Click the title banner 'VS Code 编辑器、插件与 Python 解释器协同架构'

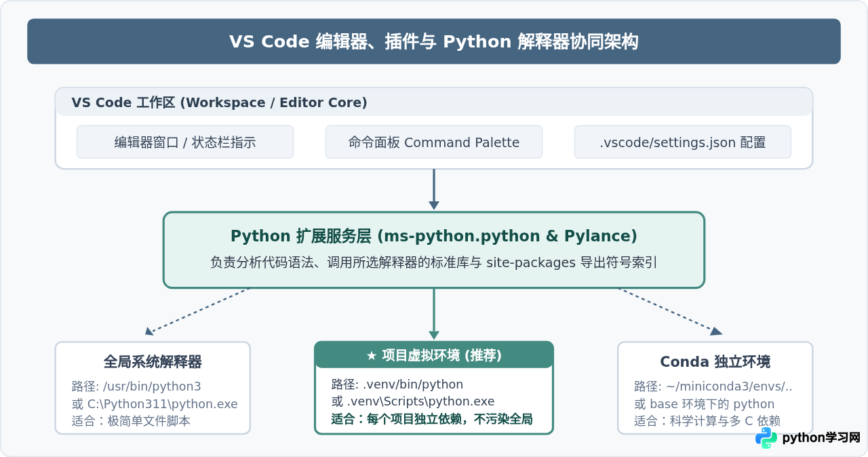(x=434, y=41)
